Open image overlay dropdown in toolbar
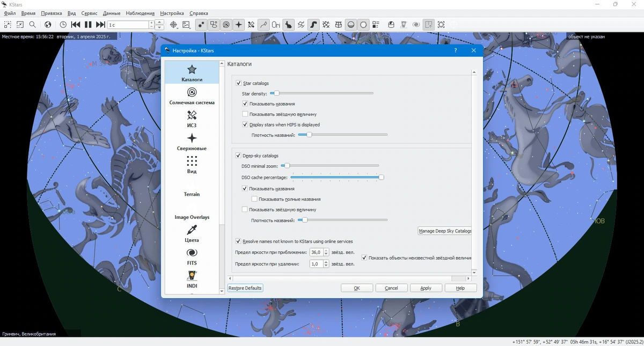 186,24
